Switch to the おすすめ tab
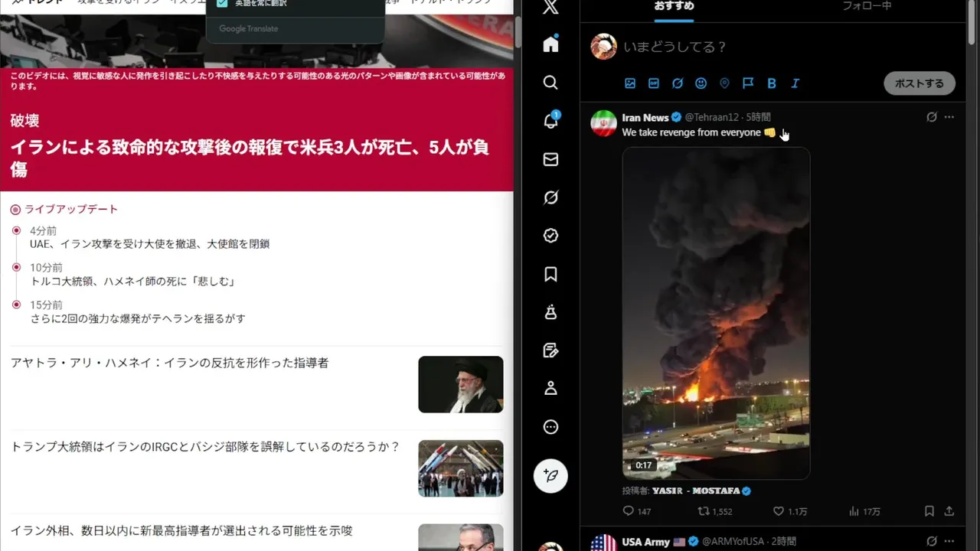Screen dimensions: 980x551 tap(675, 7)
